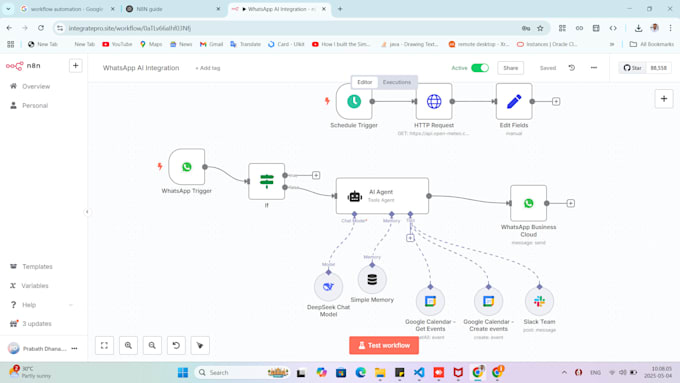680x383 pixels.
Task: Click the GitHub Star button
Action: pyautogui.click(x=632, y=68)
